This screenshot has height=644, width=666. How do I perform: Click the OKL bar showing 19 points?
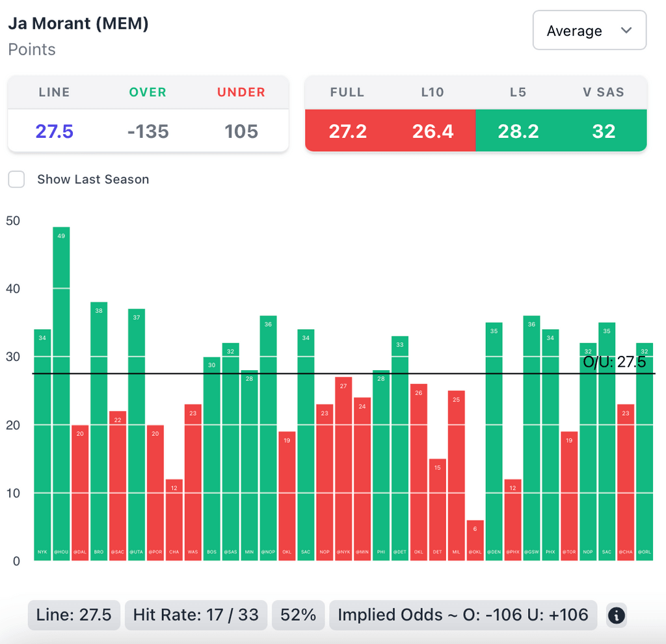[x=287, y=496]
